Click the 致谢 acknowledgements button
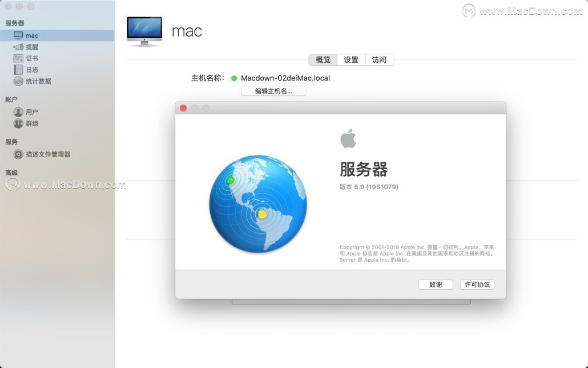 click(x=436, y=285)
